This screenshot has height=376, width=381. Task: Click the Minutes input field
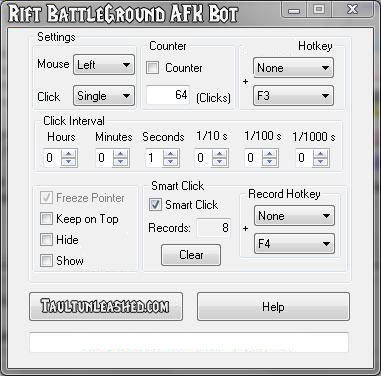pyautogui.click(x=104, y=158)
